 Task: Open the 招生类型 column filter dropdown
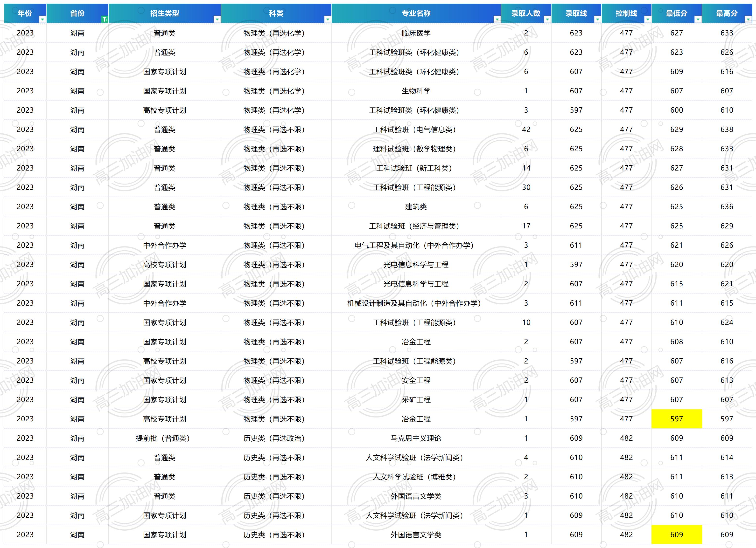[x=217, y=20]
